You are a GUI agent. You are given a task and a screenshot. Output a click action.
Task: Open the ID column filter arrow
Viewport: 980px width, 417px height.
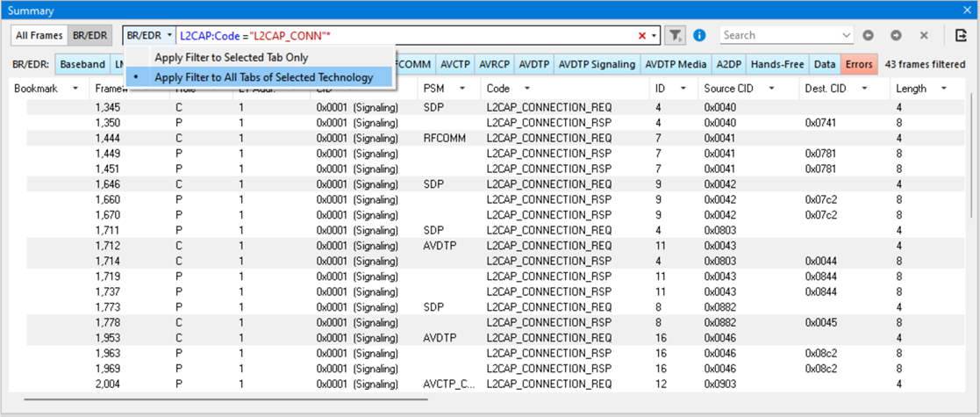[683, 89]
